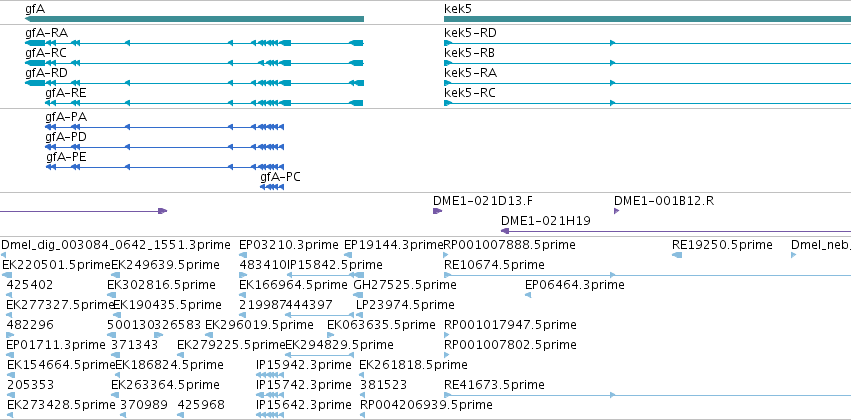Screen dimensions: 851x420
Task: Click EST EP19144.3prime label
Action: 394,245
